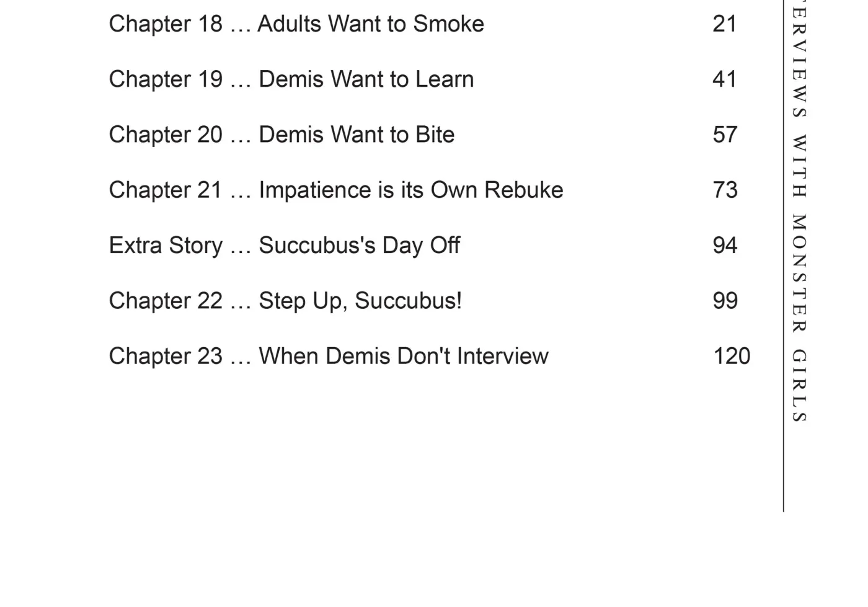The image size is (868, 607).
Task: Click the vertical Interviews with Monster Girls title
Action: (x=799, y=211)
